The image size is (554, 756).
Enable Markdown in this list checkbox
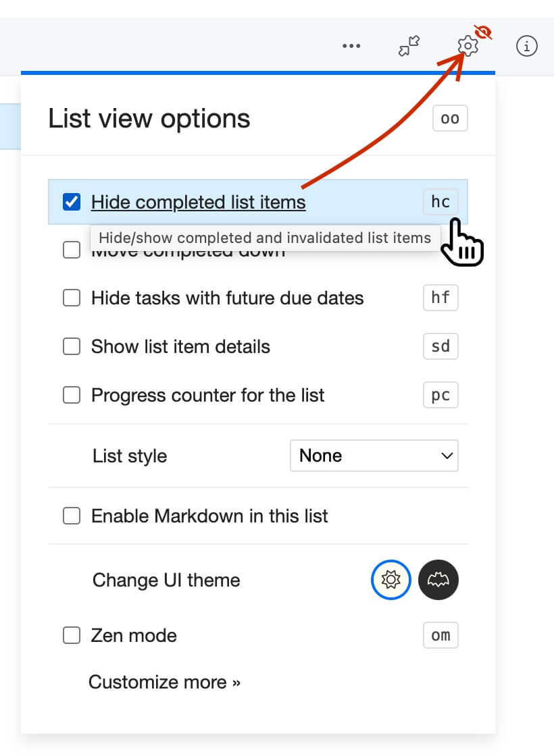(x=72, y=516)
